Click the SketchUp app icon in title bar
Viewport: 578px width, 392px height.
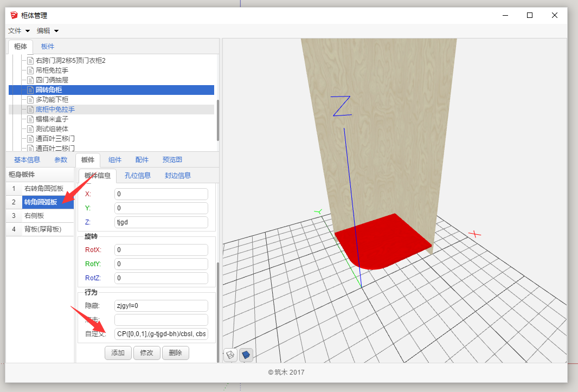pos(14,16)
